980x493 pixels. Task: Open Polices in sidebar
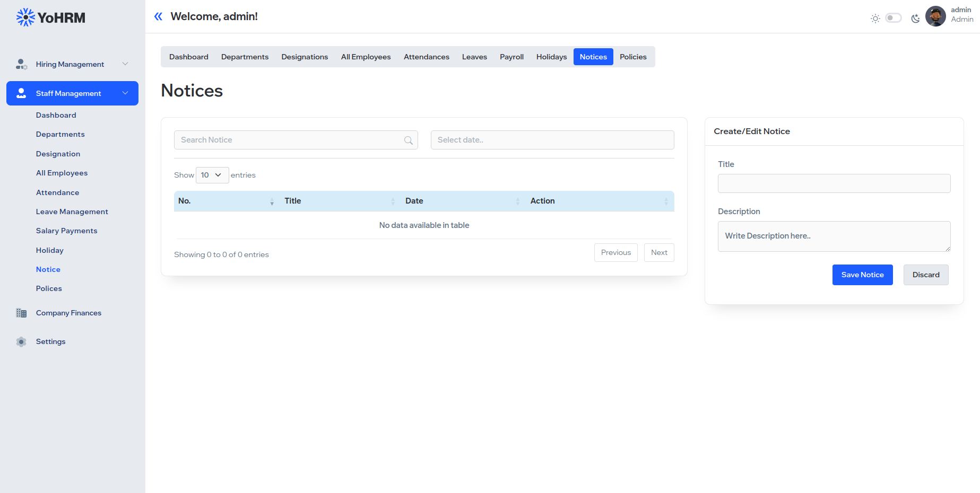click(x=49, y=288)
